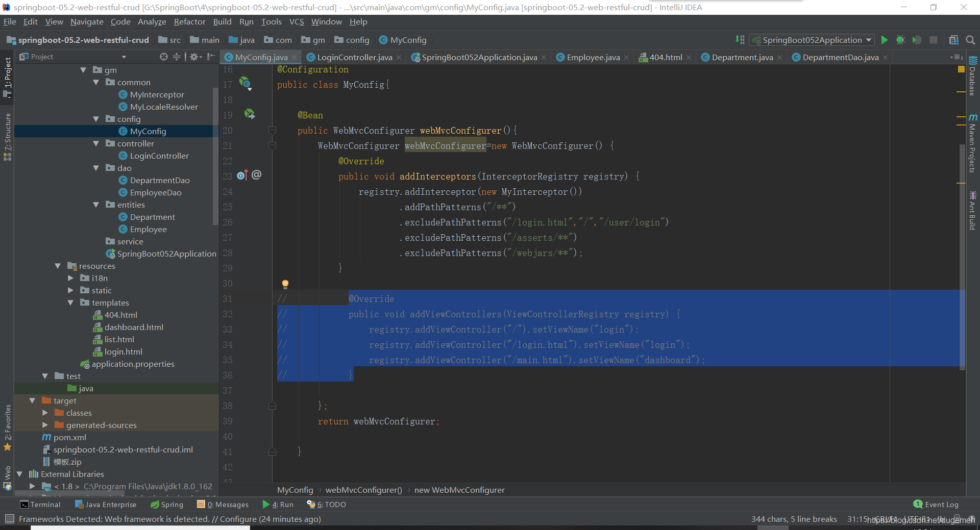Screen dimensions: 980x530
Task: Open the VCS menu
Action: (297, 21)
